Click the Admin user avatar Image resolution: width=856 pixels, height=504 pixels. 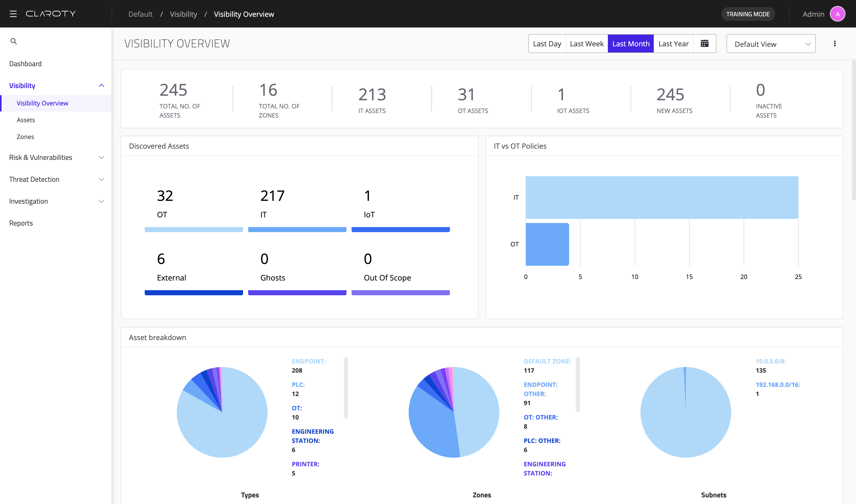[837, 14]
